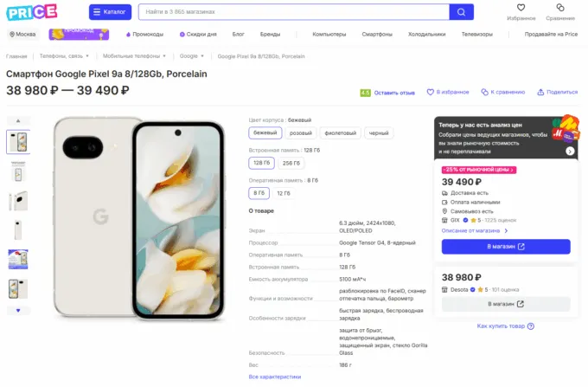
Task: Open Скидки дня menu item
Action: [199, 35]
